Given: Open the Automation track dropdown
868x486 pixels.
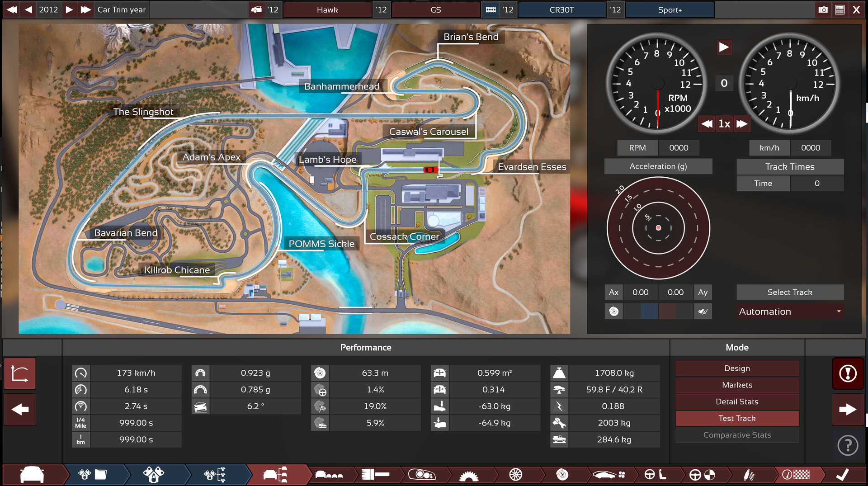Looking at the screenshot, I should click(790, 311).
